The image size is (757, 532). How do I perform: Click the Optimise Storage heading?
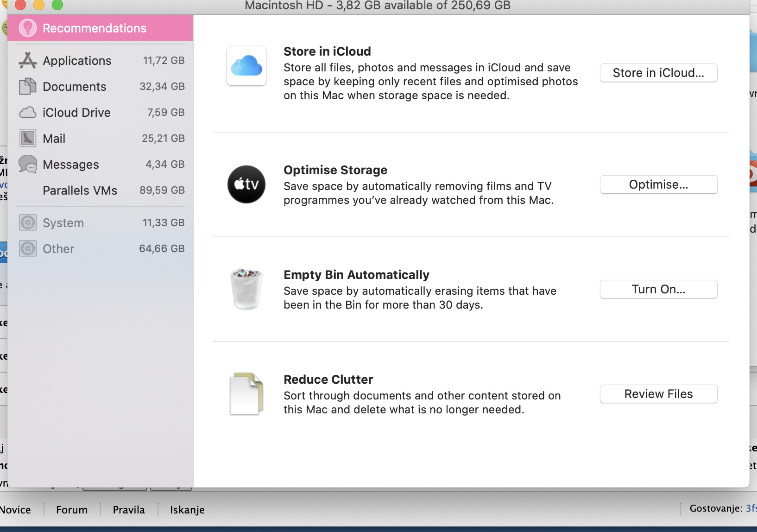tap(335, 170)
